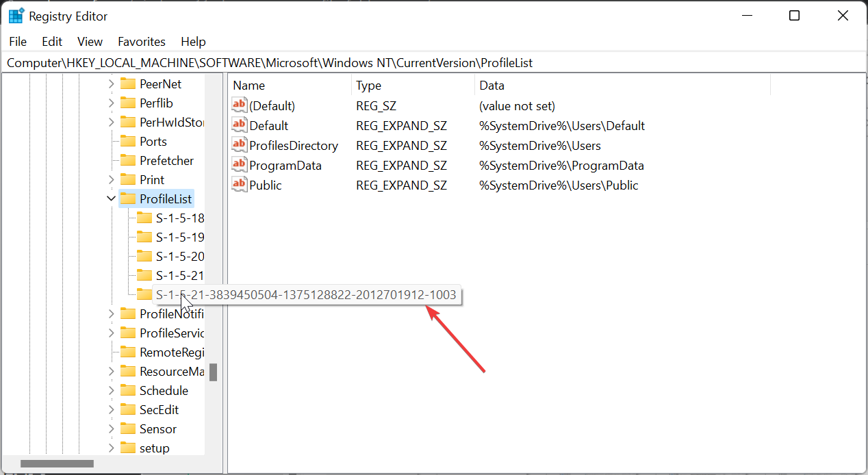The image size is (868, 475).
Task: Click the S-1-5-20 folder icon
Action: [x=144, y=256]
